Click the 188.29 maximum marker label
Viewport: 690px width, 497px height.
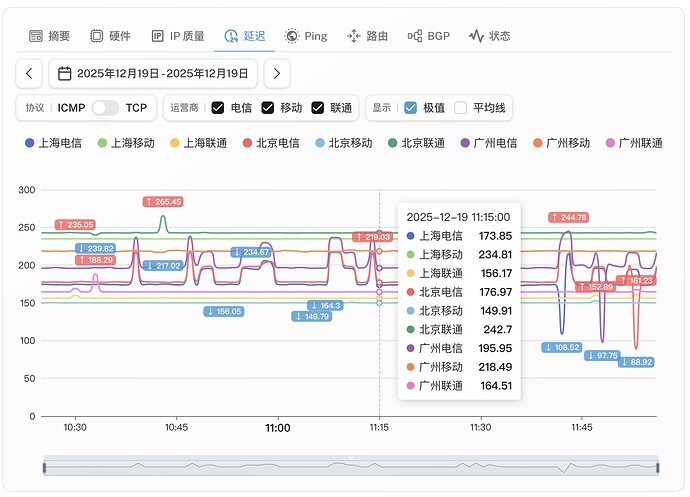tap(95, 260)
